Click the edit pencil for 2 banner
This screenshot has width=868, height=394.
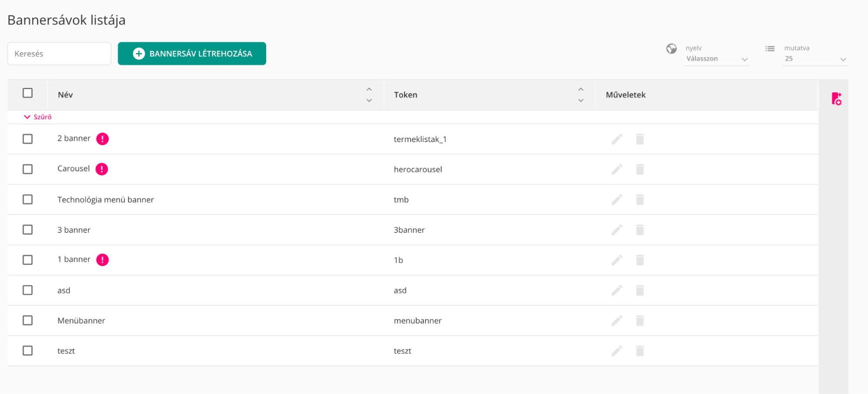click(617, 139)
